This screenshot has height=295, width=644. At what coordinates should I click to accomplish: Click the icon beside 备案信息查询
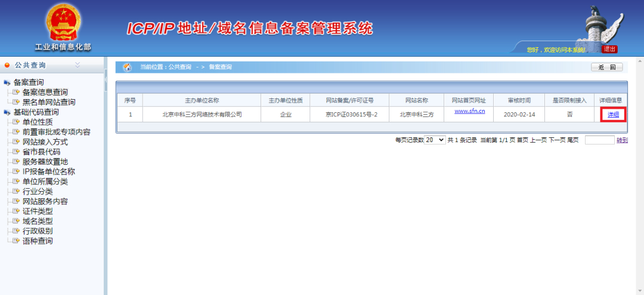click(17, 92)
